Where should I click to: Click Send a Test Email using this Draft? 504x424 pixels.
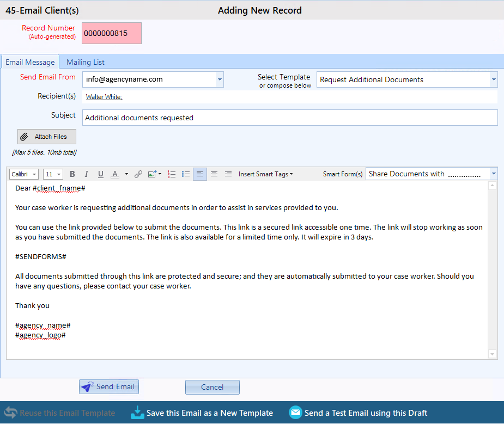pos(358,413)
